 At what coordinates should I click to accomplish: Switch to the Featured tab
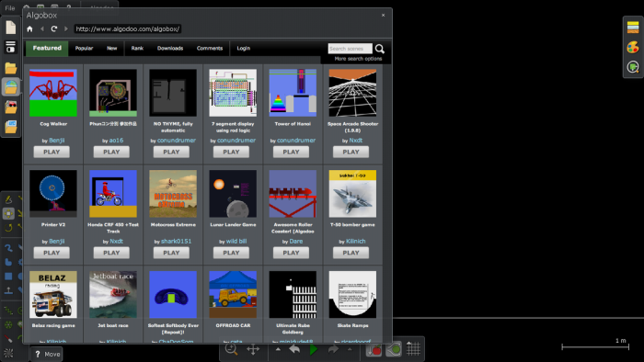47,48
